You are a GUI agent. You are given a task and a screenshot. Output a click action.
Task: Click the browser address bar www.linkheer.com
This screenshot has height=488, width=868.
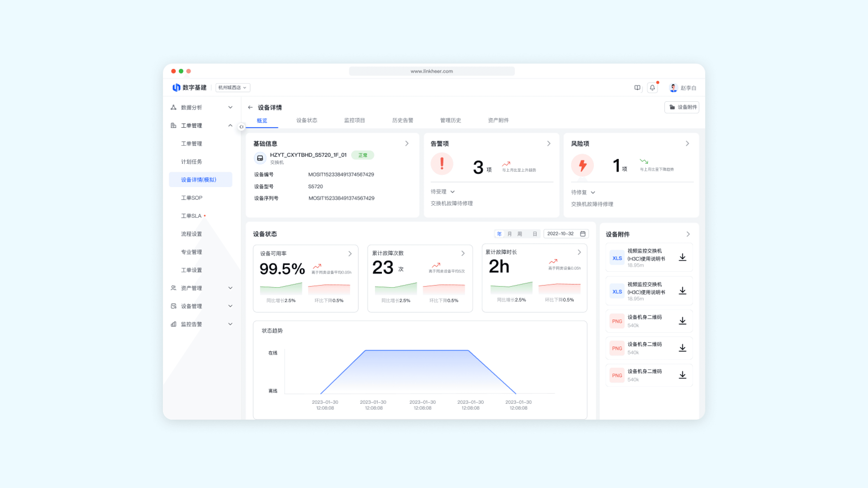432,71
